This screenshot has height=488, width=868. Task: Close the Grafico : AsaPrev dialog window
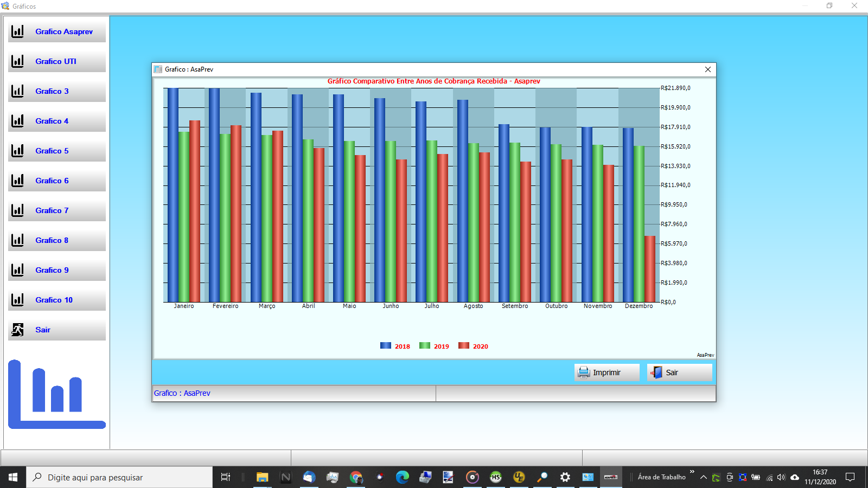click(708, 69)
